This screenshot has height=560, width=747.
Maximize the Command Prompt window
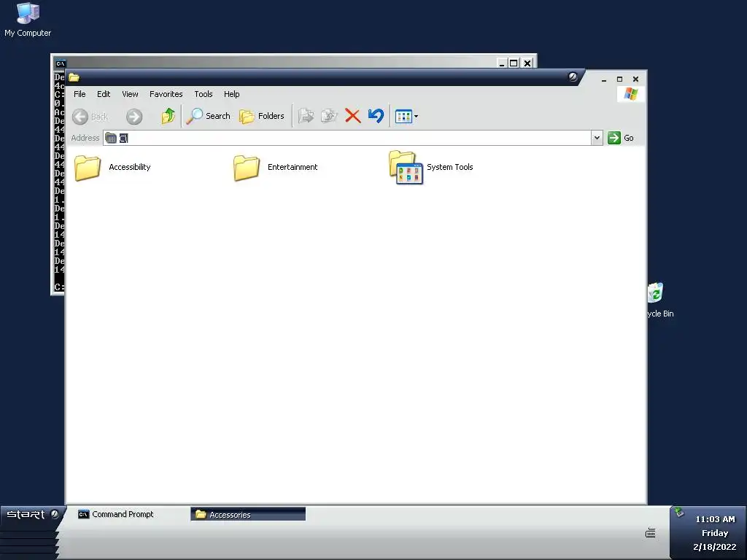[514, 63]
